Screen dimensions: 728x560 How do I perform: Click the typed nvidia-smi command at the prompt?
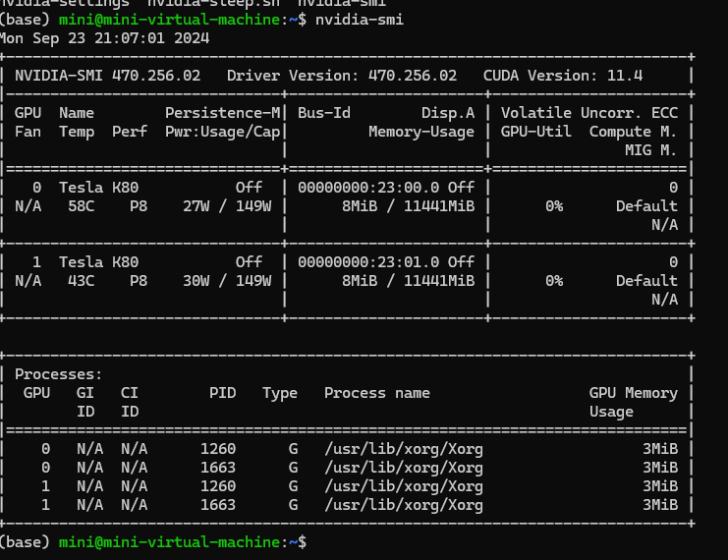(360, 20)
